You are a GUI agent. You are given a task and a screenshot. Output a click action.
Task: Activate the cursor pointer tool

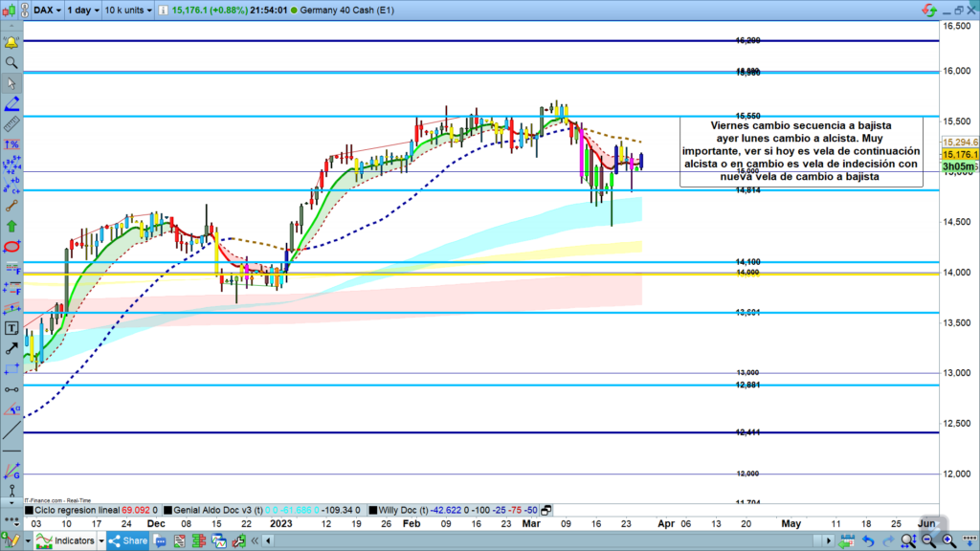click(11, 83)
